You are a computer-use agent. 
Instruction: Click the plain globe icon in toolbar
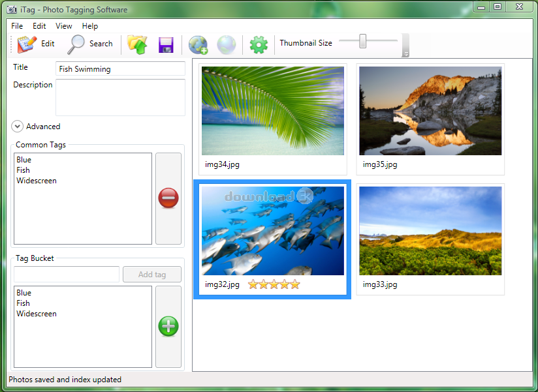coord(226,44)
